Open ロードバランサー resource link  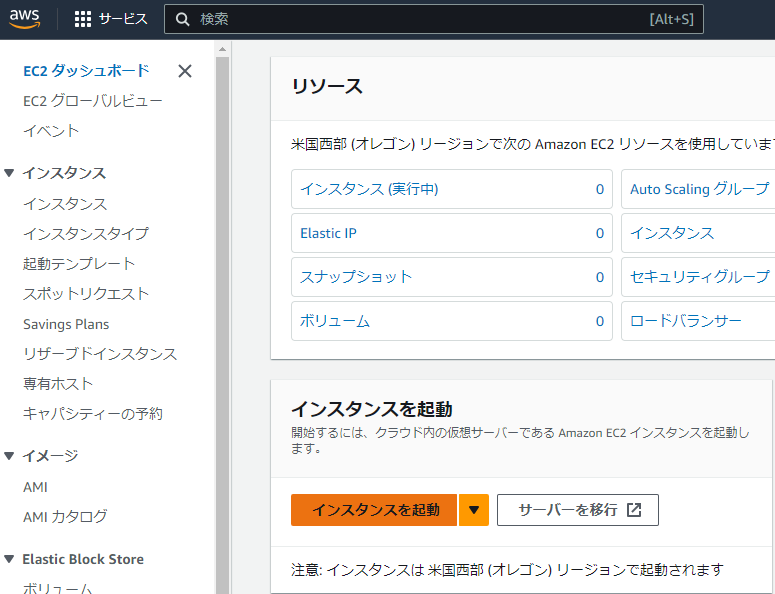click(686, 321)
